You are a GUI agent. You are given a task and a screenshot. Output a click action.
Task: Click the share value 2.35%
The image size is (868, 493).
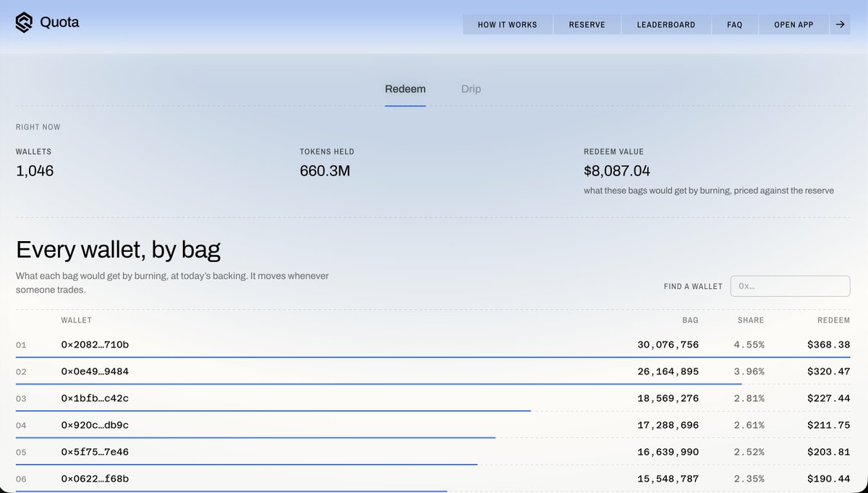(749, 479)
